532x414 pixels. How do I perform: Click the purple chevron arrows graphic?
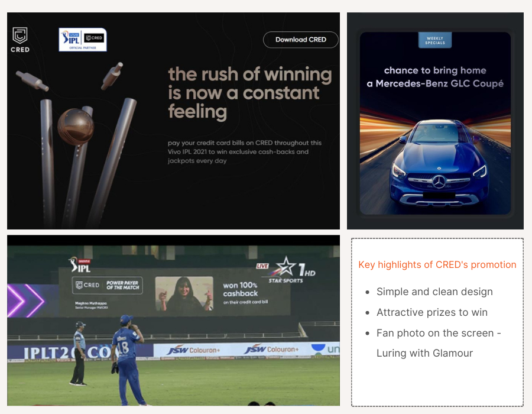tap(26, 300)
